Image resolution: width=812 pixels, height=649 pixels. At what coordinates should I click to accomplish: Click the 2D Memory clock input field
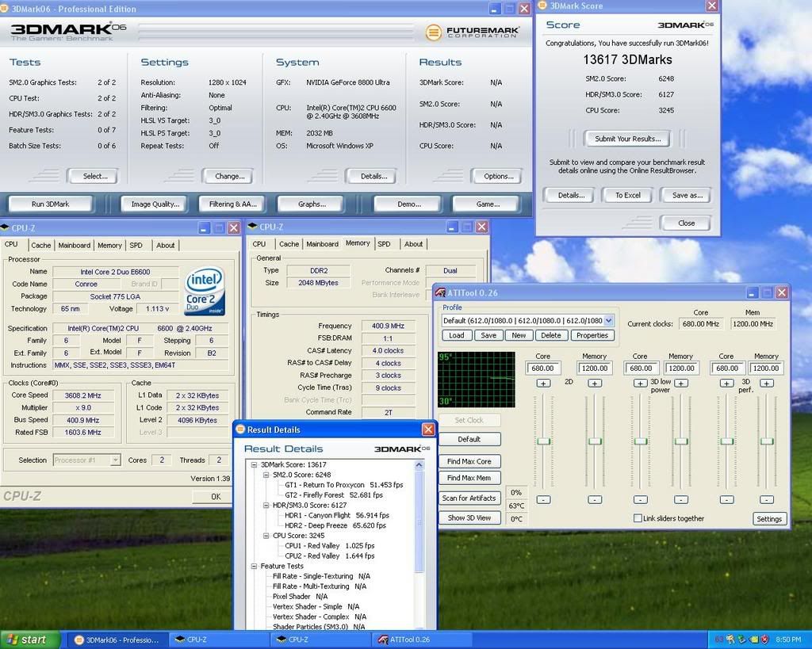(x=594, y=368)
